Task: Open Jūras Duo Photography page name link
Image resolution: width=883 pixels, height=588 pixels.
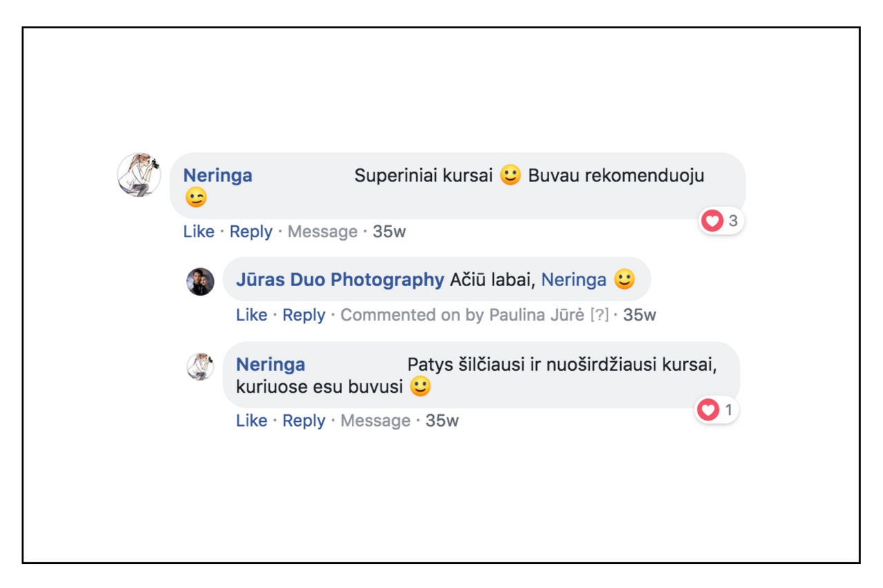Action: click(339, 279)
